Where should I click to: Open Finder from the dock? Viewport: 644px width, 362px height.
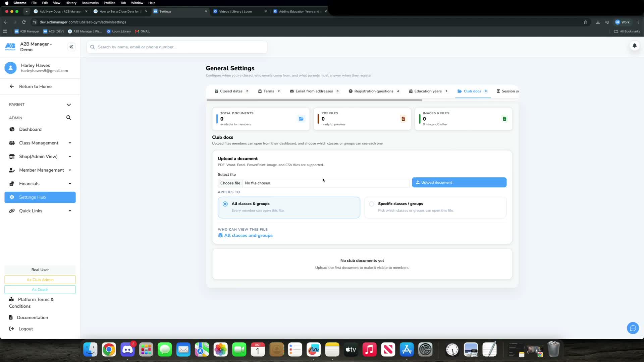click(90, 350)
